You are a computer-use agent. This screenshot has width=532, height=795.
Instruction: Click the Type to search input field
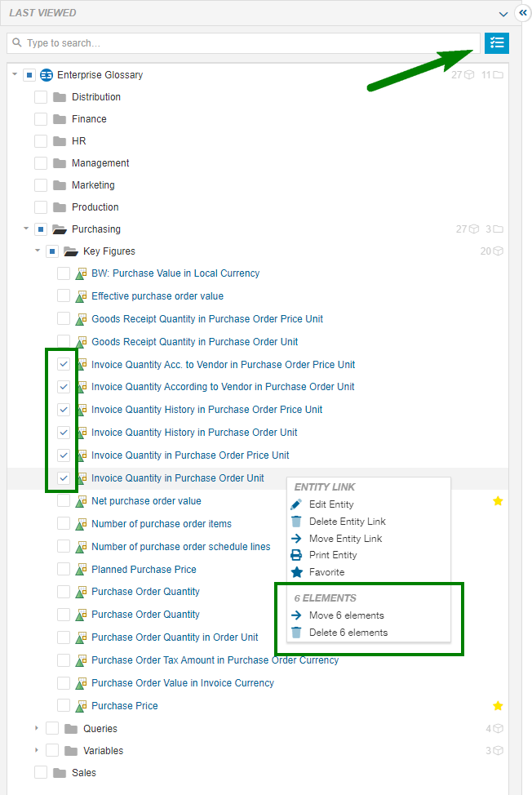(245, 43)
